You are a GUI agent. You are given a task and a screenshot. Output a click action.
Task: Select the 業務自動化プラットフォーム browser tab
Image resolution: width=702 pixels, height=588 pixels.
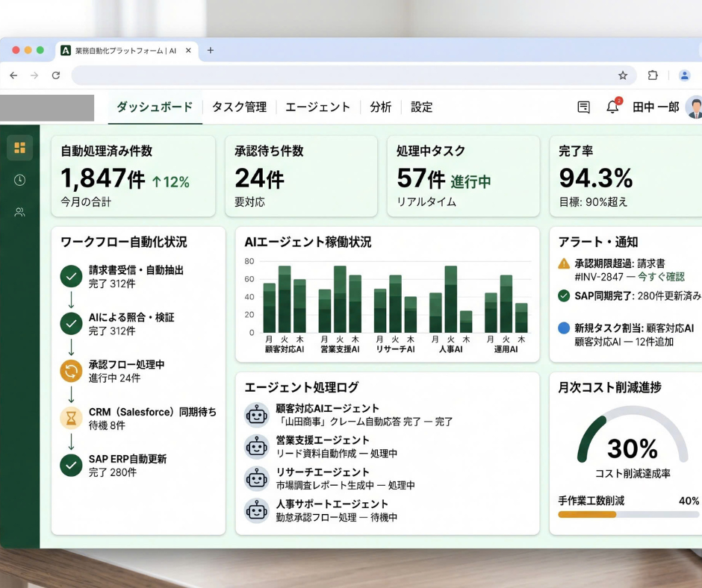click(x=127, y=50)
